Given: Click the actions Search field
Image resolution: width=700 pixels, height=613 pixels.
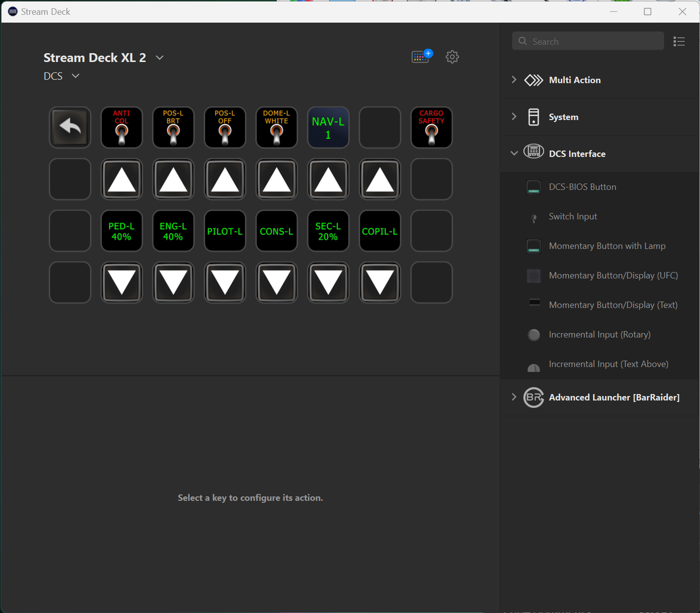Looking at the screenshot, I should (588, 41).
